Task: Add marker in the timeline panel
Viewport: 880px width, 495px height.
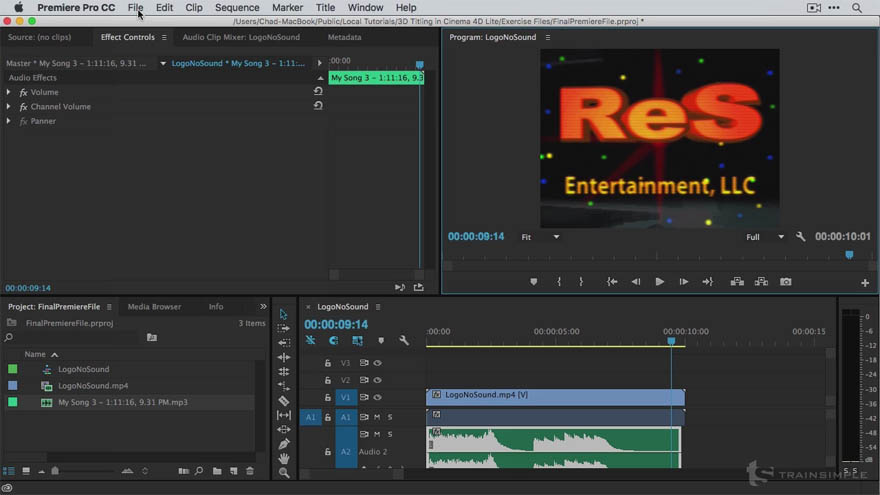Action: click(x=381, y=341)
